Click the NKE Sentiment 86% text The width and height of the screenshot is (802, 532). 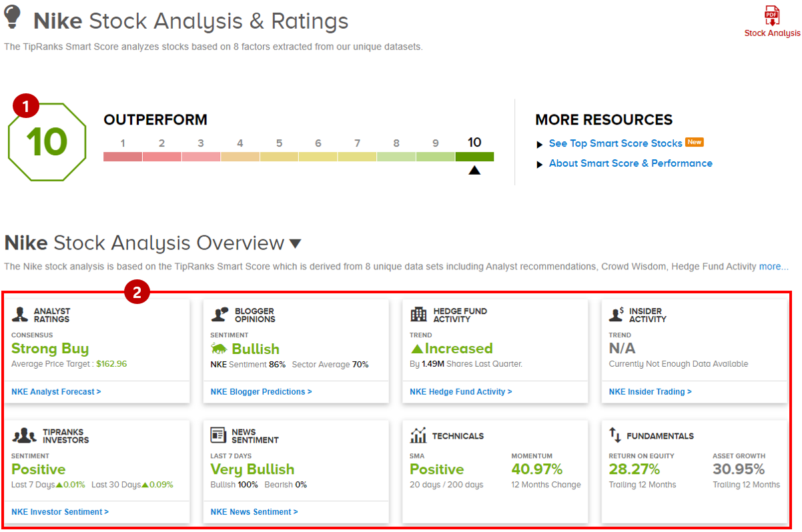coord(248,365)
